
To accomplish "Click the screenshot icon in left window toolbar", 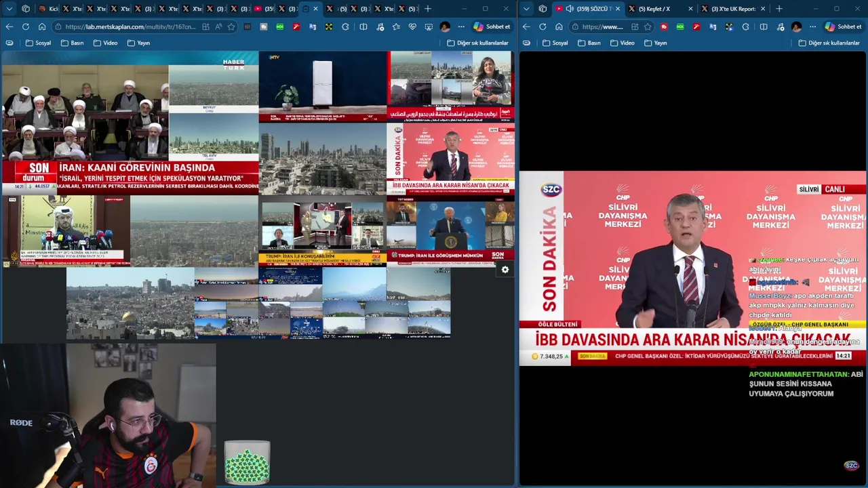I will 429,26.
